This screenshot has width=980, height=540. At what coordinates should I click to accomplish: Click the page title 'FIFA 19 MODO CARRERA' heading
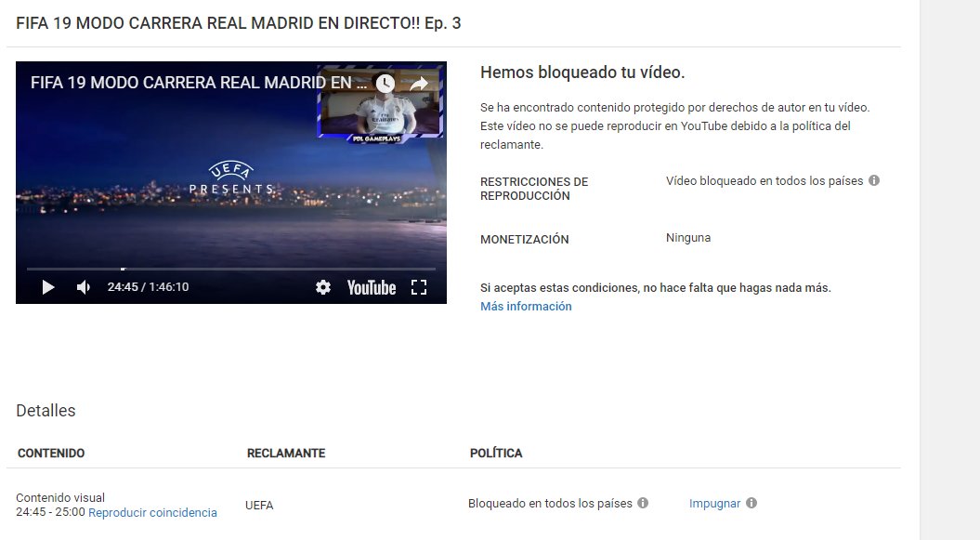(x=238, y=23)
